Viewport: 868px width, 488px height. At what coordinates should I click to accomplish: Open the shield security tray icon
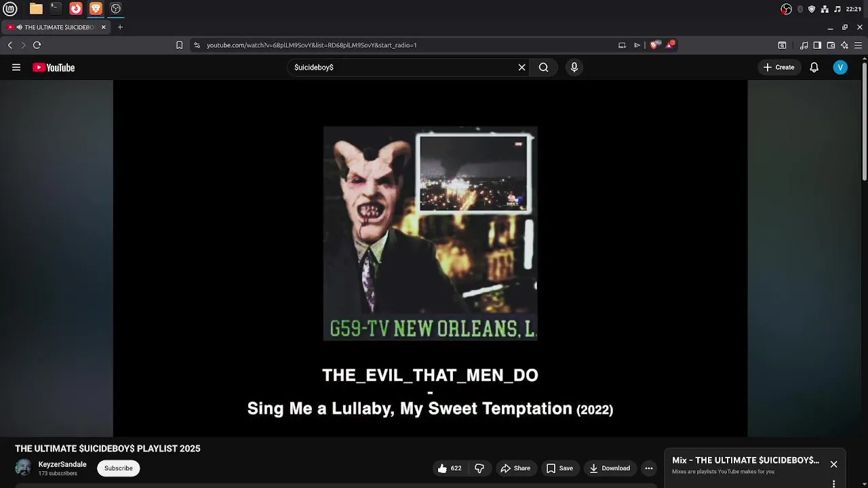(812, 9)
